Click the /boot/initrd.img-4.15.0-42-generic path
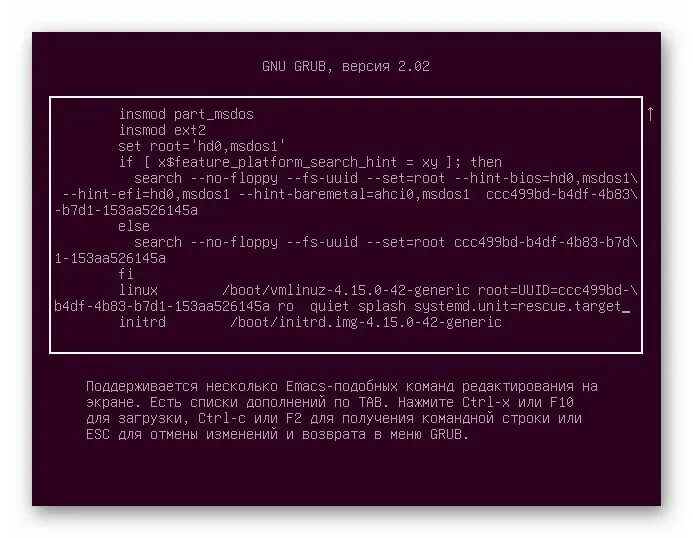Image resolution: width=693 pixels, height=538 pixels. 366,322
